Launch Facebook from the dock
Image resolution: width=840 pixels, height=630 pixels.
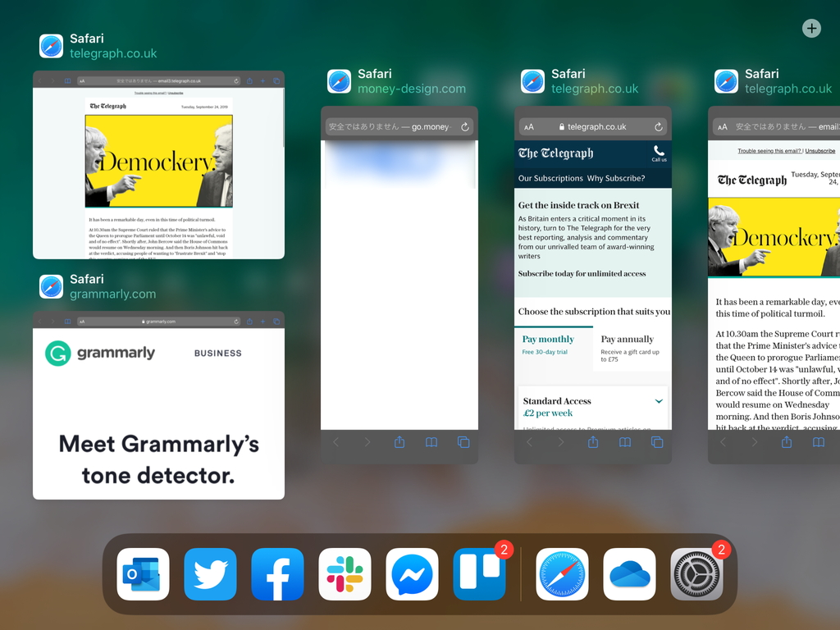coord(277,575)
